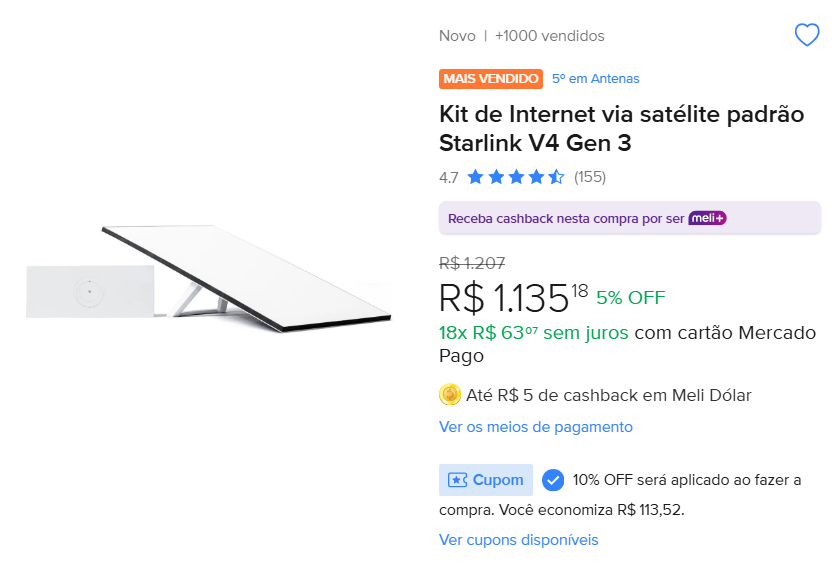This screenshot has height=565, width=839.
Task: Click the ticket icon in Cupom tag
Action: click(x=457, y=480)
